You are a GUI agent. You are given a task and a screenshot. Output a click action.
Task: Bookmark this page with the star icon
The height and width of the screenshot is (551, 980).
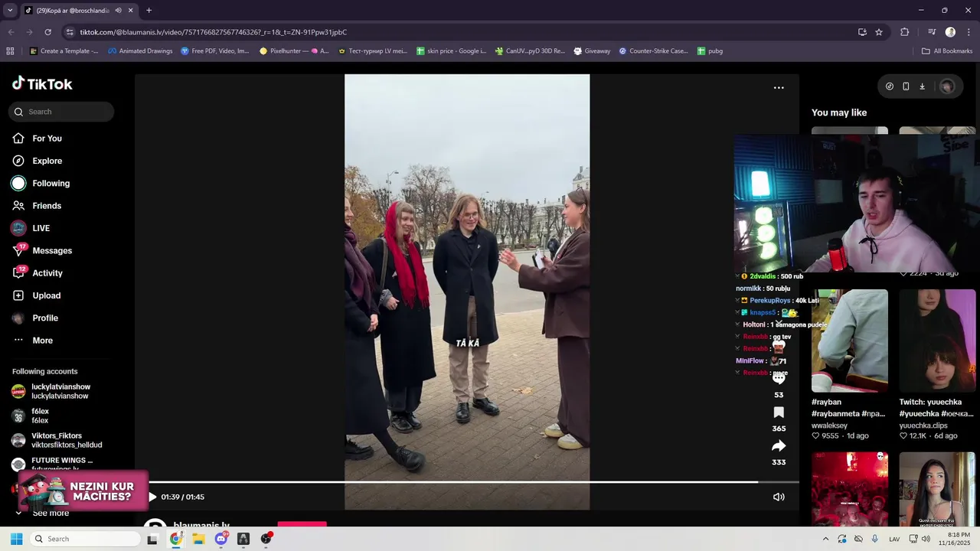pyautogui.click(x=879, y=32)
